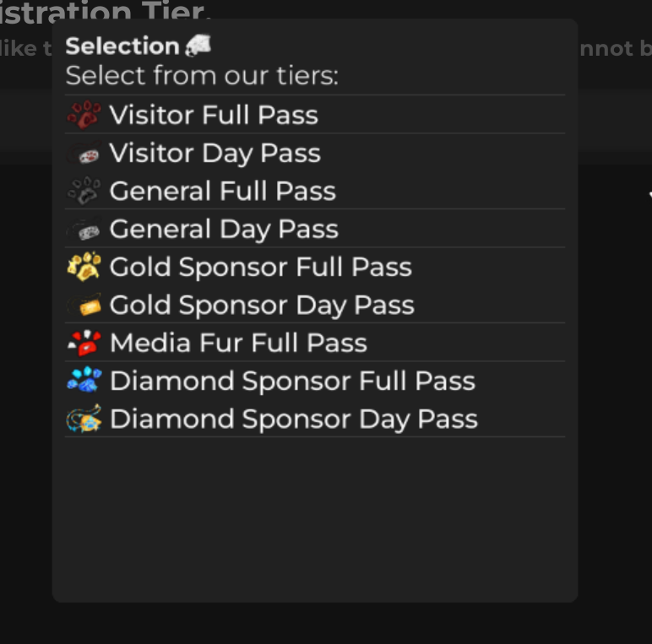
Task: Select Visitor Full Pass tier
Action: click(x=214, y=115)
